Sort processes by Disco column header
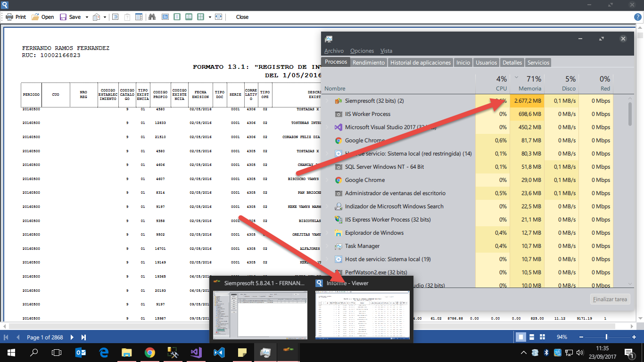The width and height of the screenshot is (644, 362). pos(561,83)
